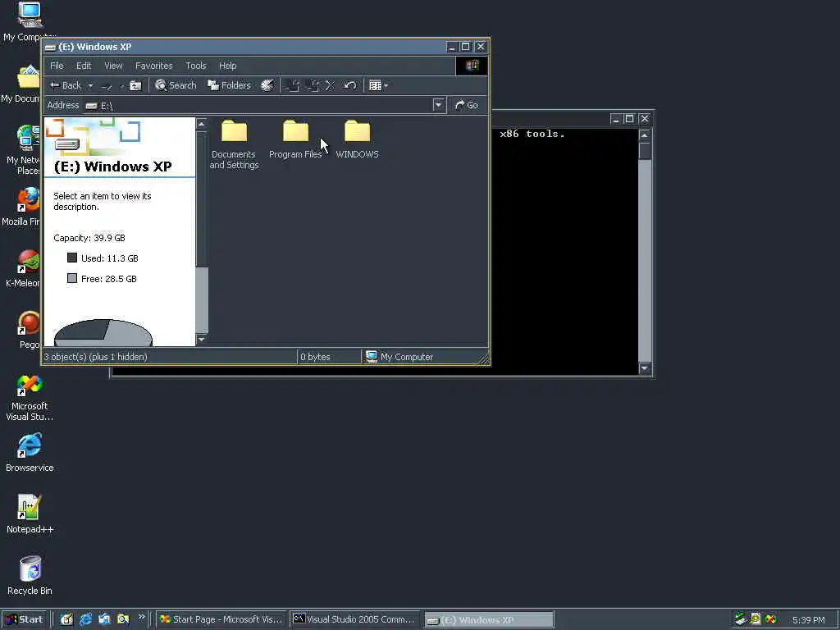Click the History icon next to Folders

[267, 85]
